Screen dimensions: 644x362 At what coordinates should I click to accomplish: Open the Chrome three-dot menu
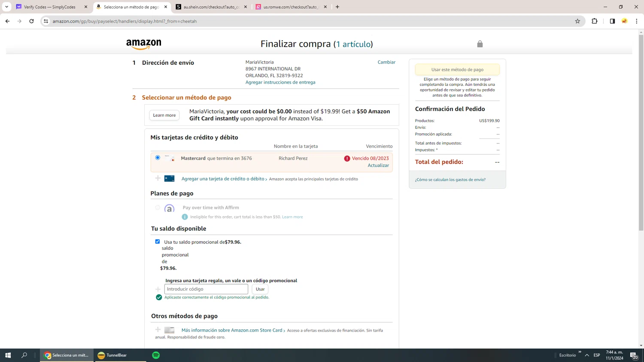pos(636,21)
